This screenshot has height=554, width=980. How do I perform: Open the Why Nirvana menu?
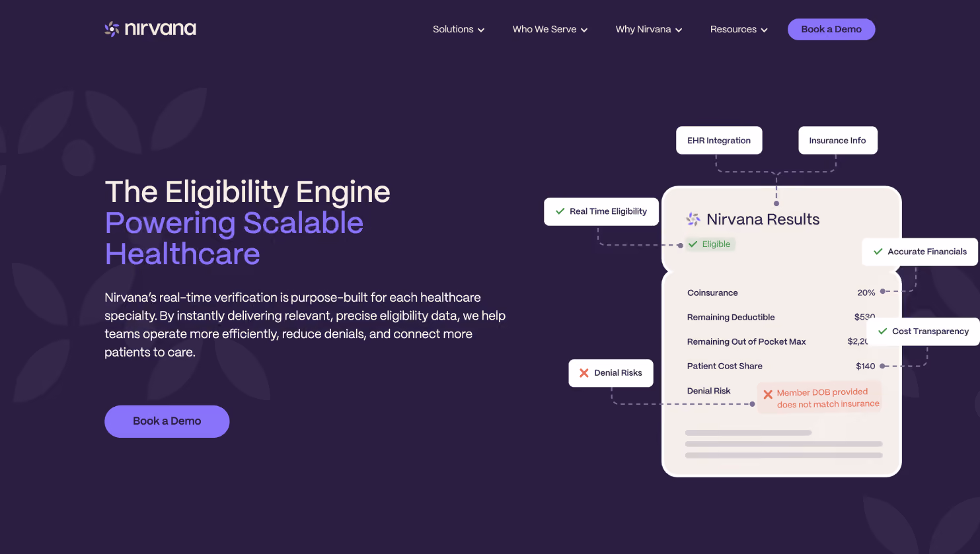click(x=649, y=29)
